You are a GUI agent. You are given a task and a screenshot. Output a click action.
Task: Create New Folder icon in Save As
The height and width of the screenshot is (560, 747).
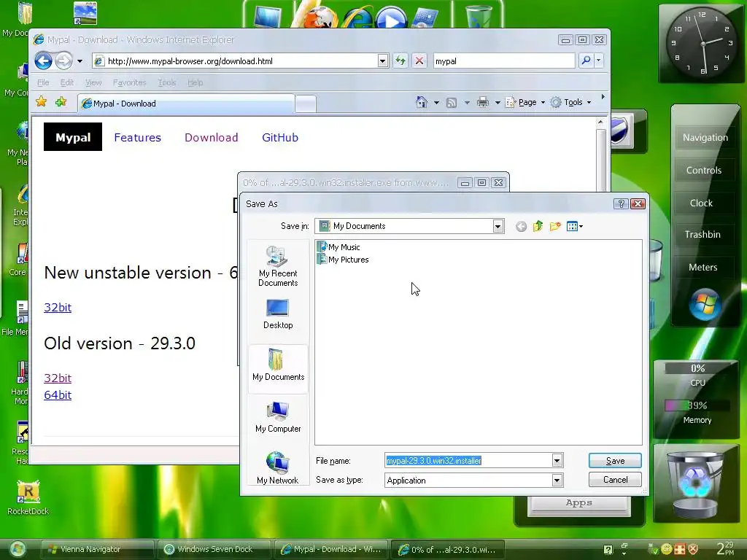555,226
